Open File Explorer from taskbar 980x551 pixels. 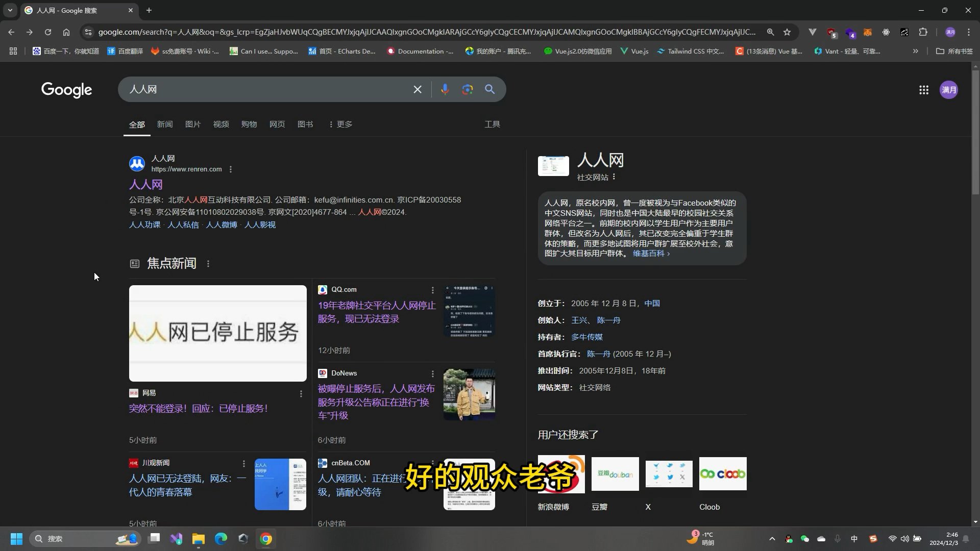[x=199, y=539]
